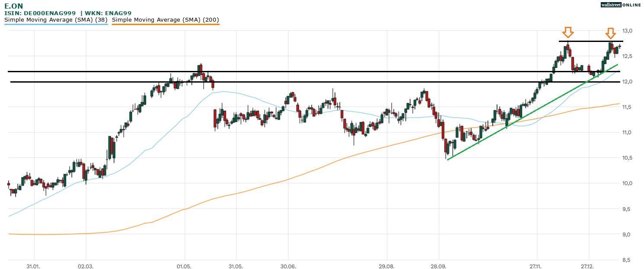The image size is (644, 269).
Task: Click the 31.01. date axis label
Action: 33,266
